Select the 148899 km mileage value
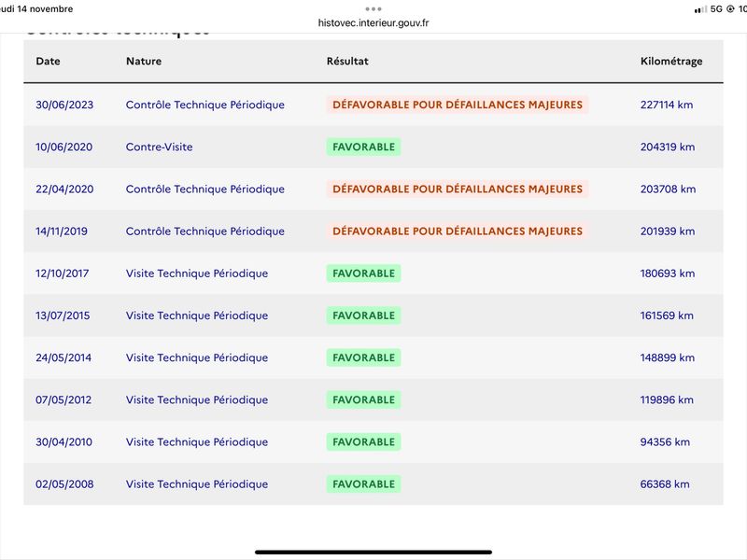 coord(667,357)
